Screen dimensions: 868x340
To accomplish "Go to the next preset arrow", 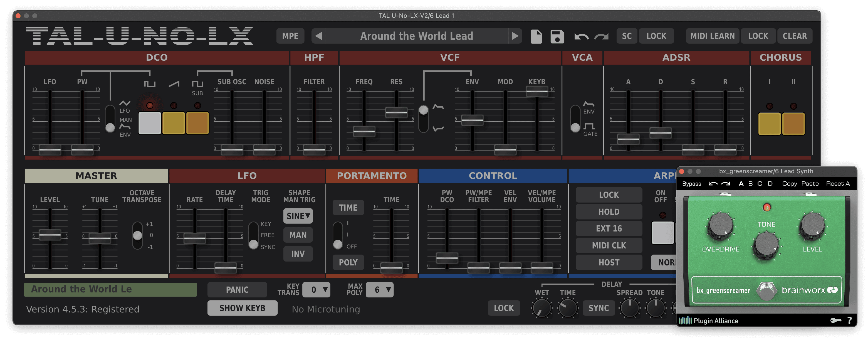I will tap(515, 36).
